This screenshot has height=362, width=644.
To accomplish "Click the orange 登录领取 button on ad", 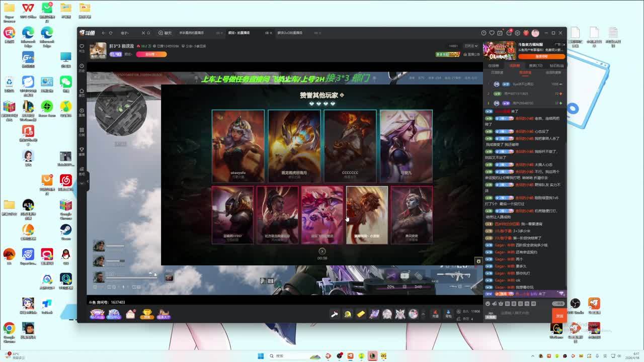I will click(x=541, y=56).
